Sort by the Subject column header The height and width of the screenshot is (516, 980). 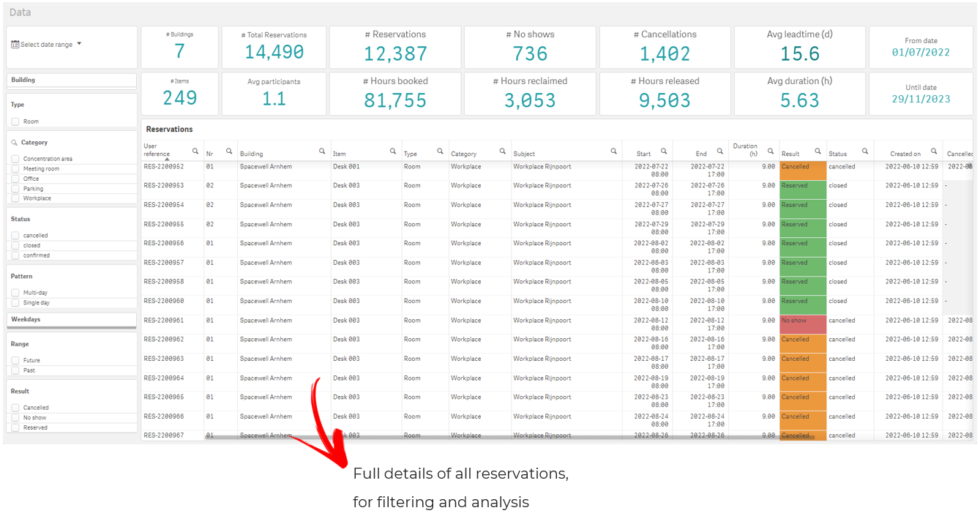(524, 154)
